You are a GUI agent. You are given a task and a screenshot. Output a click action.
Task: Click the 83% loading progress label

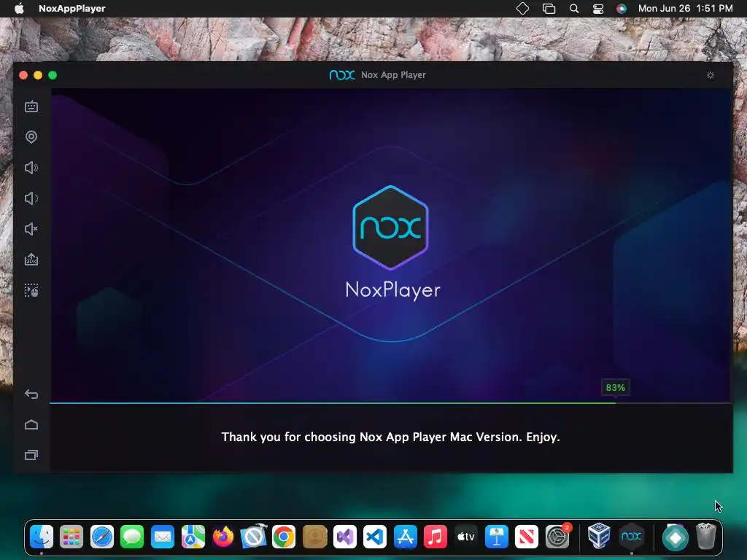tap(615, 388)
